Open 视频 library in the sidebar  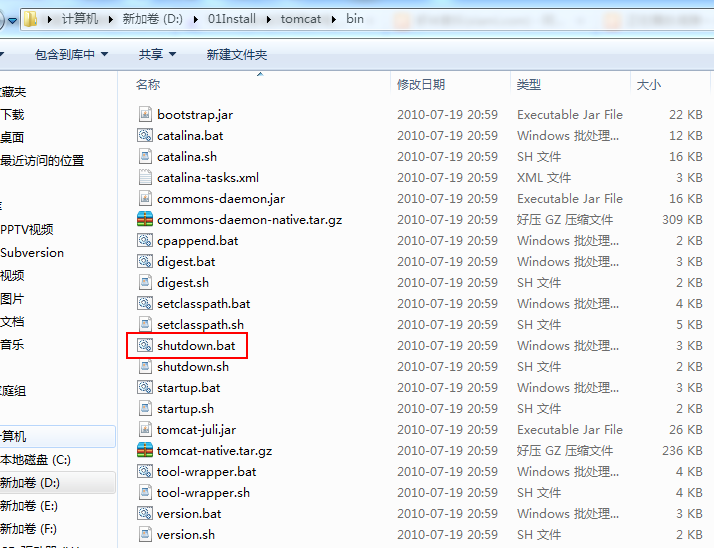pyautogui.click(x=12, y=275)
